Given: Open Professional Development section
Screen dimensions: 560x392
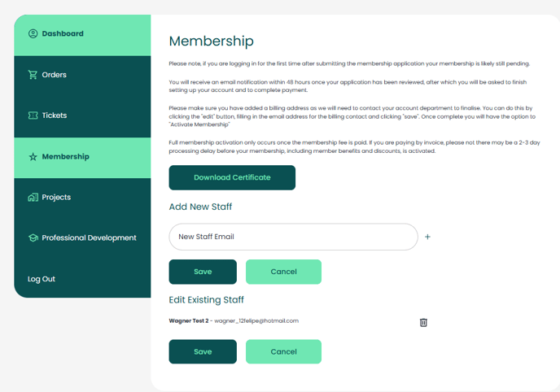Looking at the screenshot, I should point(89,238).
